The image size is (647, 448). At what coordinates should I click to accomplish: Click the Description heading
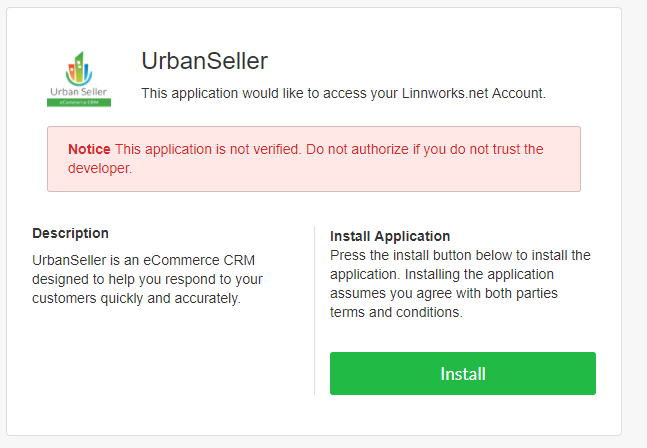click(70, 233)
